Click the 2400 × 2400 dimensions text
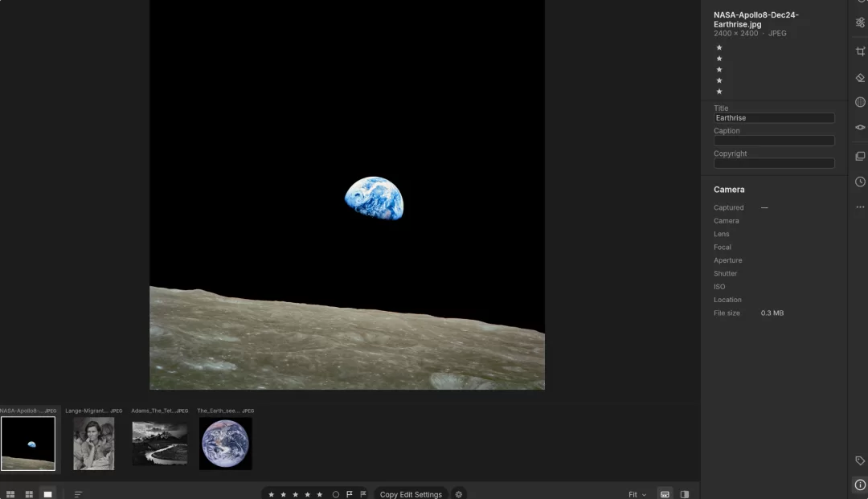The height and width of the screenshot is (499, 868). [x=735, y=33]
